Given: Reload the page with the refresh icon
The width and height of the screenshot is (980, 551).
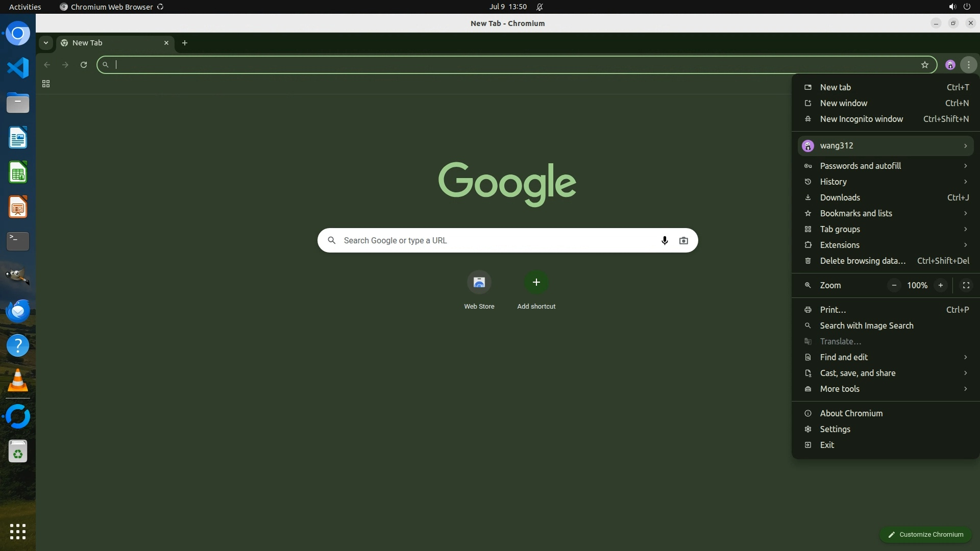Looking at the screenshot, I should coord(84,65).
